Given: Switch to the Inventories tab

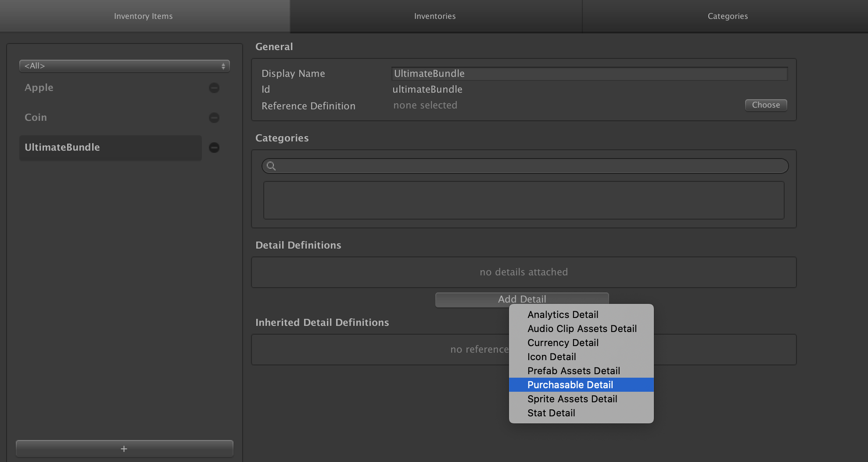Looking at the screenshot, I should point(435,16).
